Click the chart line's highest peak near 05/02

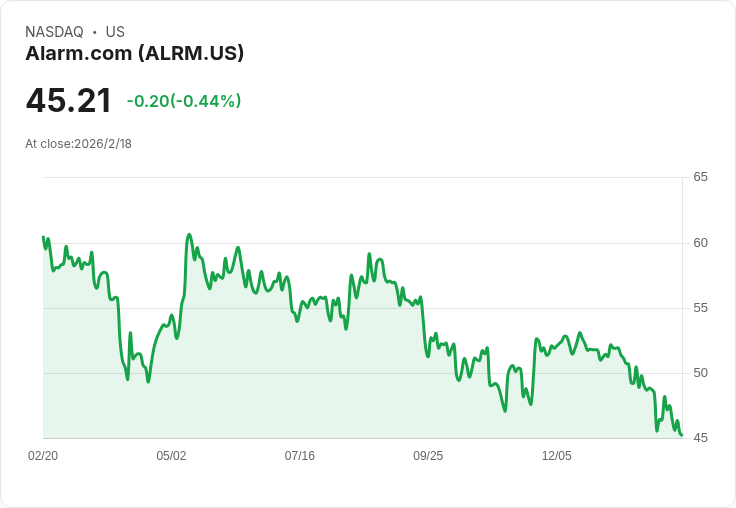[189, 235]
